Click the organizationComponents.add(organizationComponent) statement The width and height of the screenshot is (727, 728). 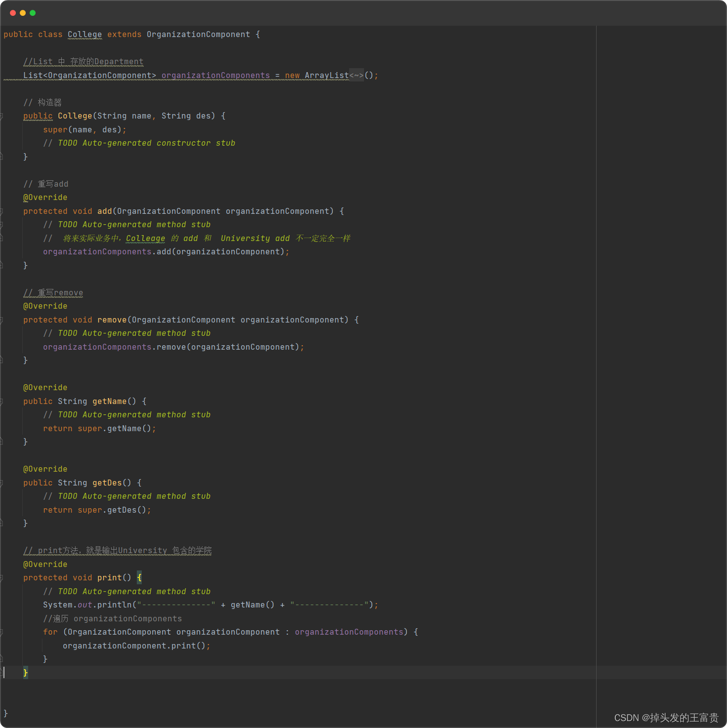click(166, 252)
